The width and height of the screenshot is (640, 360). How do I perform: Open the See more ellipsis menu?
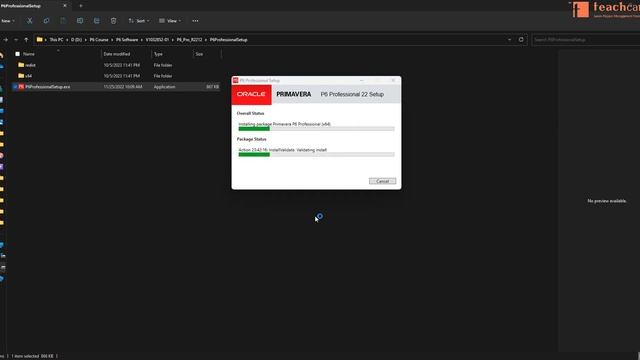[x=195, y=21]
